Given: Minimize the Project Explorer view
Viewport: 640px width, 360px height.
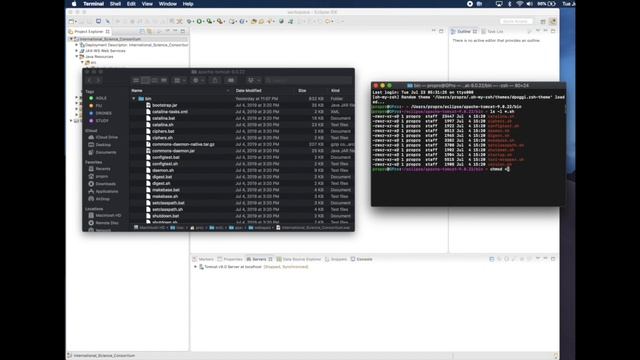Looking at the screenshot, I should pos(175,31).
